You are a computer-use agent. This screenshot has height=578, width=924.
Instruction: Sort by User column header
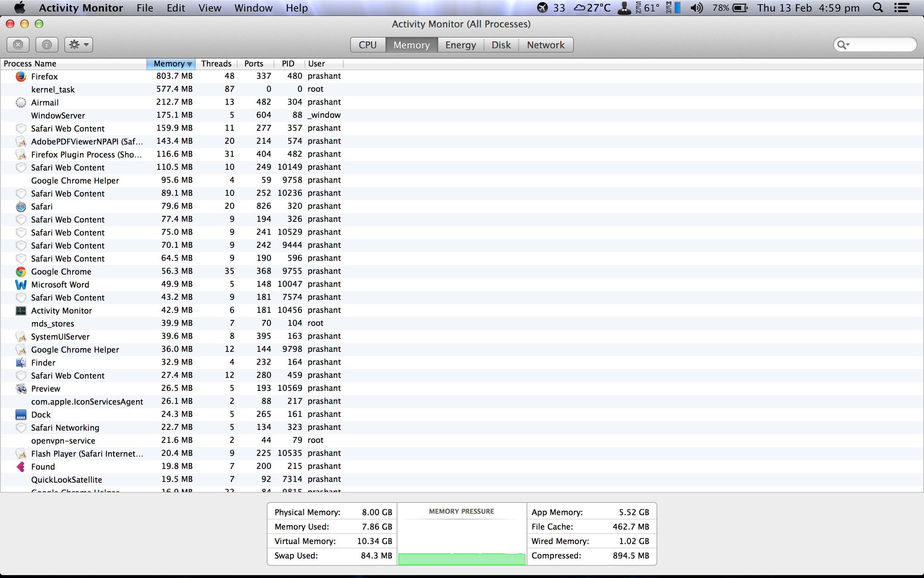tap(324, 64)
